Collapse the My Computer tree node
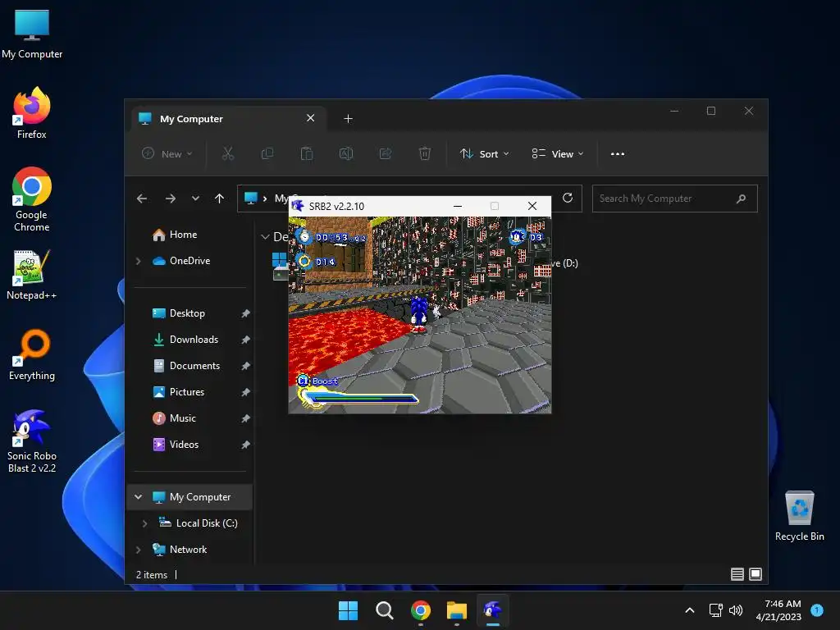The image size is (840, 630). (138, 497)
